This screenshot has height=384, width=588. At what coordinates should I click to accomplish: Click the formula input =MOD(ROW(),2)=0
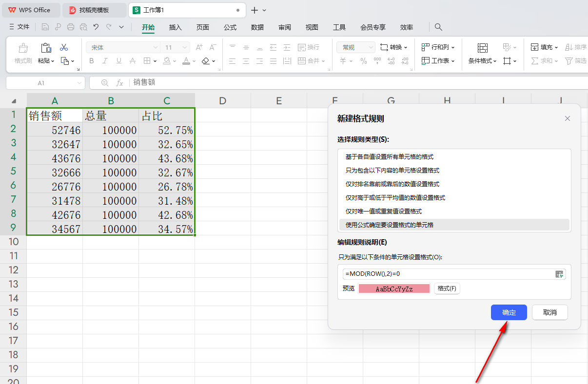(449, 274)
